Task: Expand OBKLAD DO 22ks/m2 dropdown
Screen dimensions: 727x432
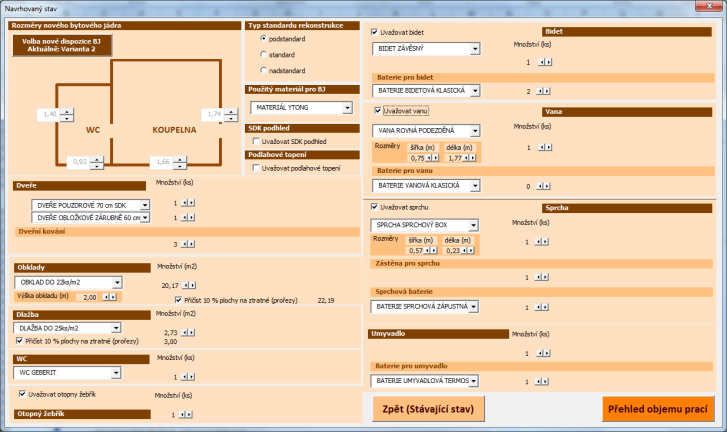Action: click(117, 282)
